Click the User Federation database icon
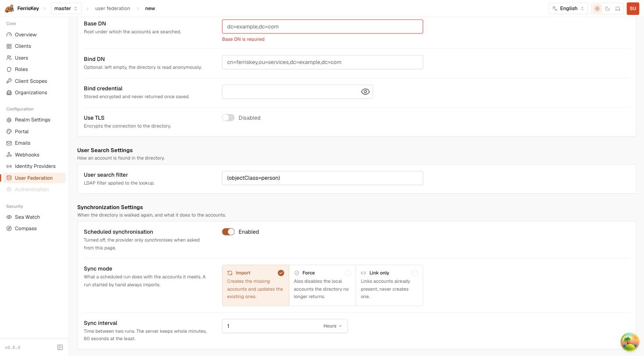 (x=9, y=178)
